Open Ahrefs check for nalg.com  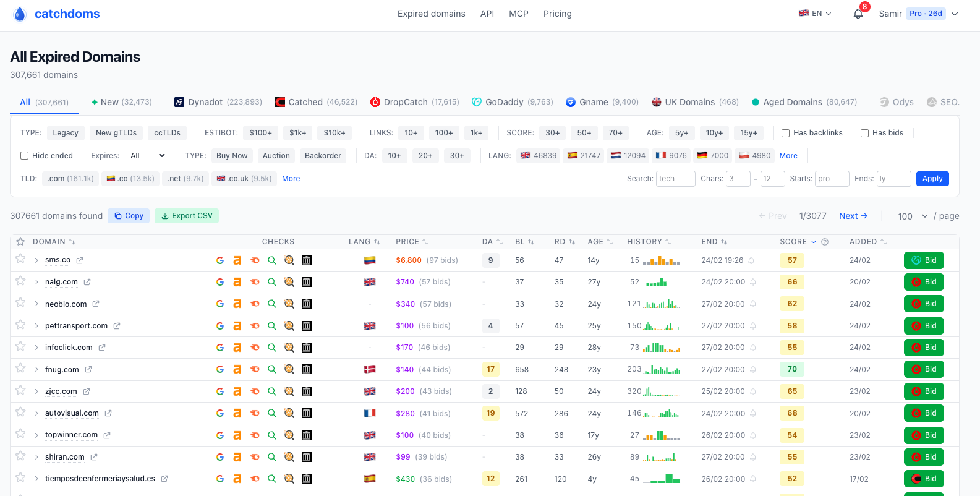coord(237,282)
